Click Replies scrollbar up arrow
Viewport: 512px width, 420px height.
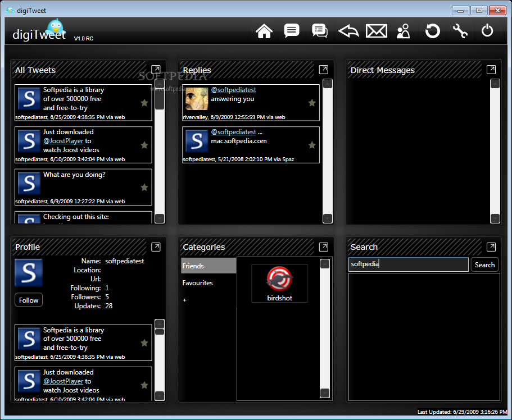328,84
